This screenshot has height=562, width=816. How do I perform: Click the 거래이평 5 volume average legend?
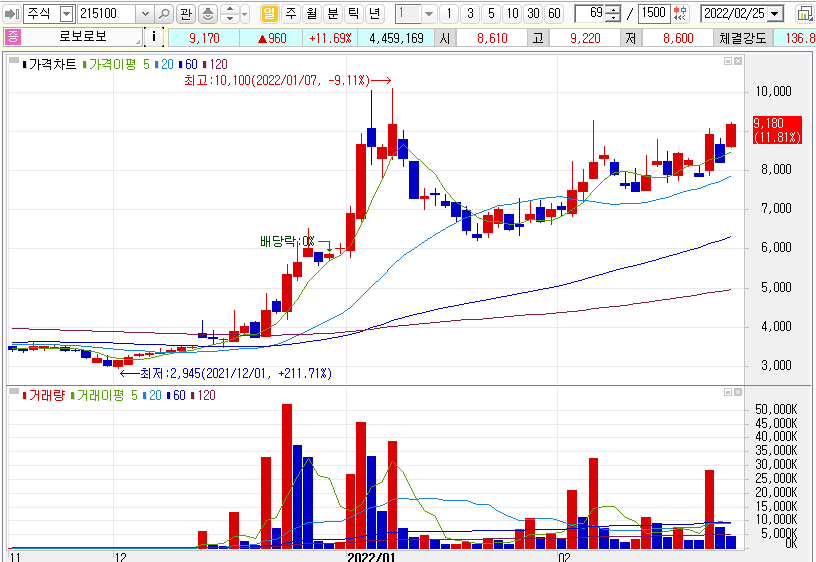click(107, 395)
